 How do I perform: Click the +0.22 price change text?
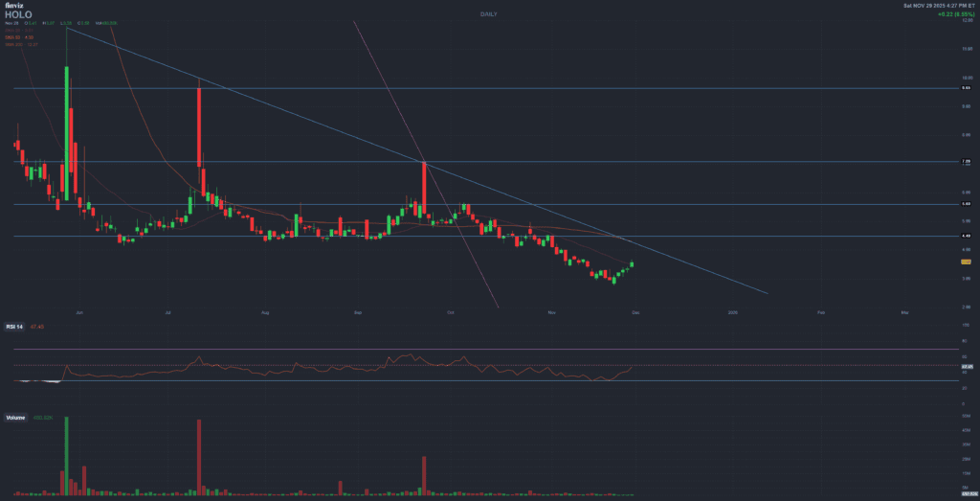tap(949, 15)
